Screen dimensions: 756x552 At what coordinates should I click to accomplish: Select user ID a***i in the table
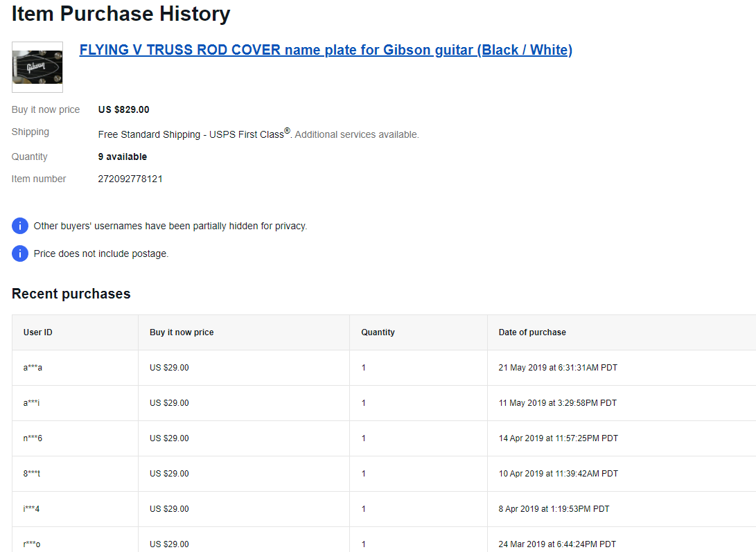tap(32, 403)
